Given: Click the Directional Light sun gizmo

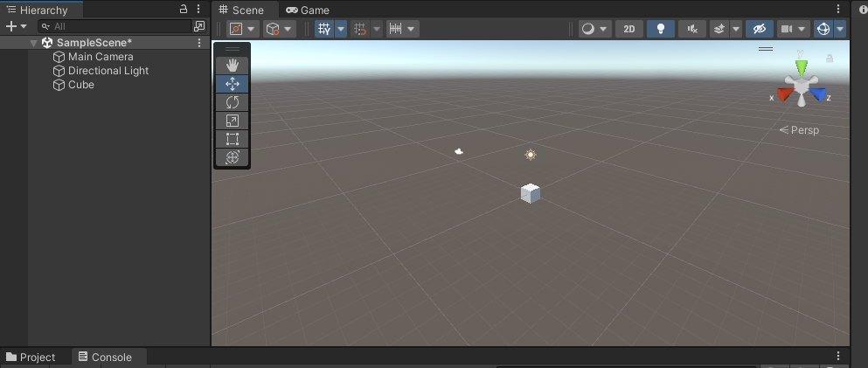Looking at the screenshot, I should [531, 155].
